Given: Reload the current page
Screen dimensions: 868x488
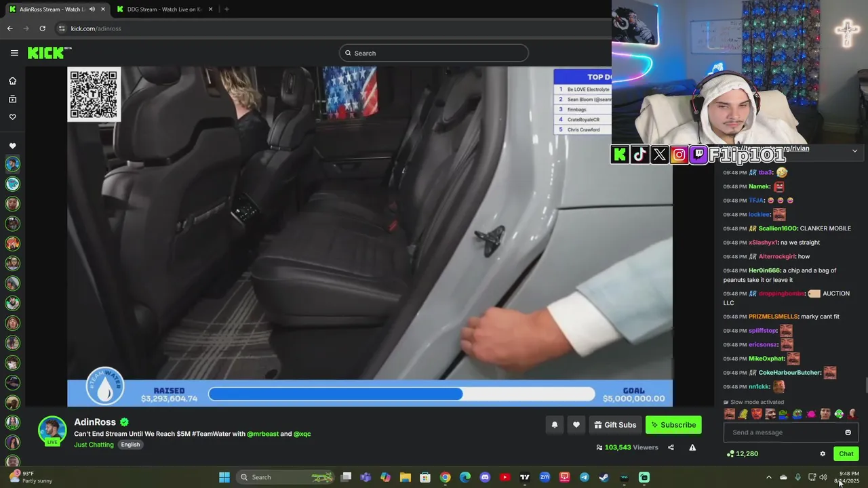Looking at the screenshot, I should coord(42,28).
